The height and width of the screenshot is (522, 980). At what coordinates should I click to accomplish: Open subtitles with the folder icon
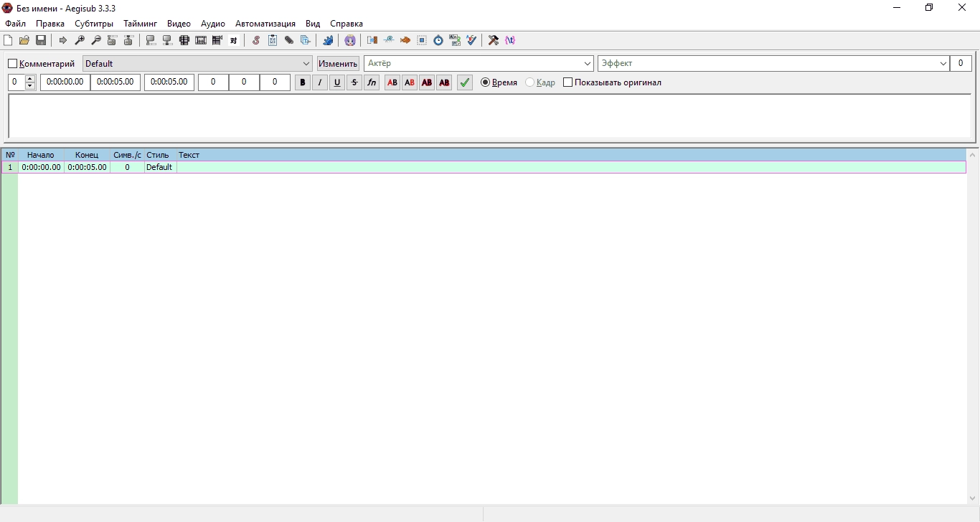[x=24, y=40]
